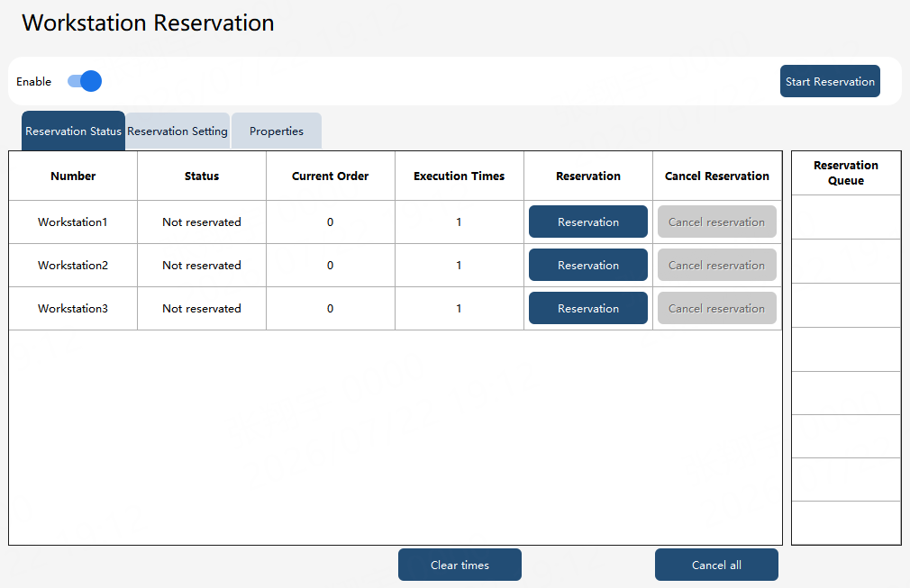
Task: Click Workstation1's Execution Times value
Action: tap(460, 222)
